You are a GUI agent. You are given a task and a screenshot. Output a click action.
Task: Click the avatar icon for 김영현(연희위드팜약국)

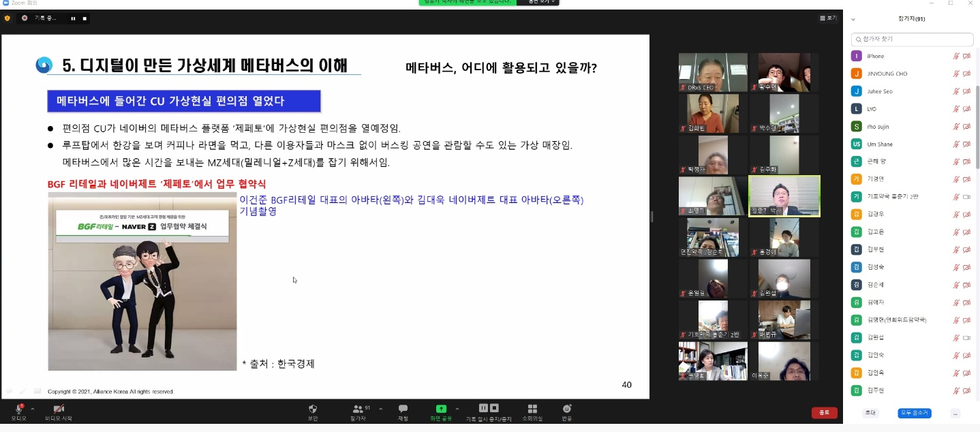[857, 320]
